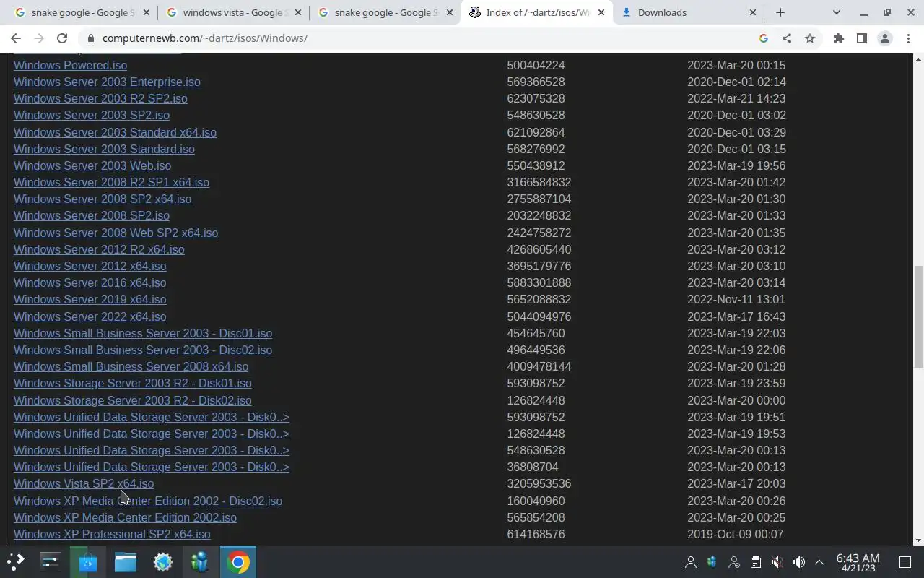Open the clipboard tray icon
The height and width of the screenshot is (578, 924).
[756, 562]
